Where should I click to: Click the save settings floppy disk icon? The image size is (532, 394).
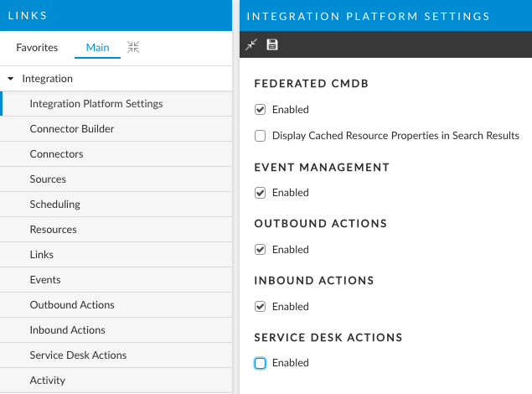point(271,44)
